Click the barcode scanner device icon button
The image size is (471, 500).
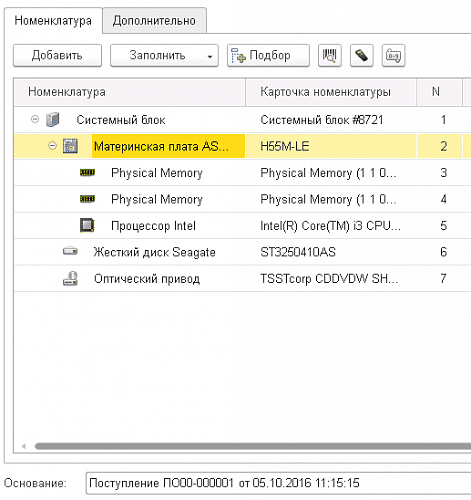coord(361,55)
